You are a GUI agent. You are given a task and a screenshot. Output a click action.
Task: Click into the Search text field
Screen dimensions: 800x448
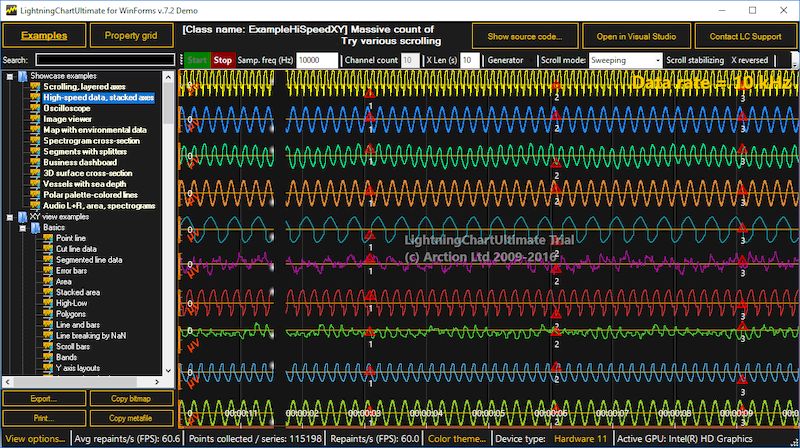coord(104,60)
